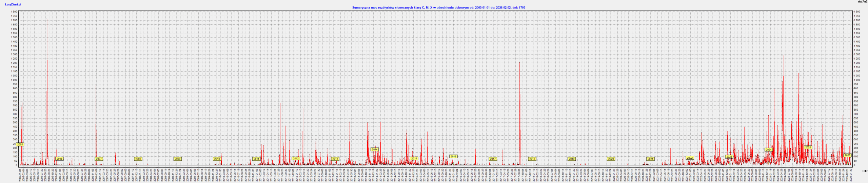Select the 2020 year marker
This screenshot has width=868, height=183.
coord(611,159)
